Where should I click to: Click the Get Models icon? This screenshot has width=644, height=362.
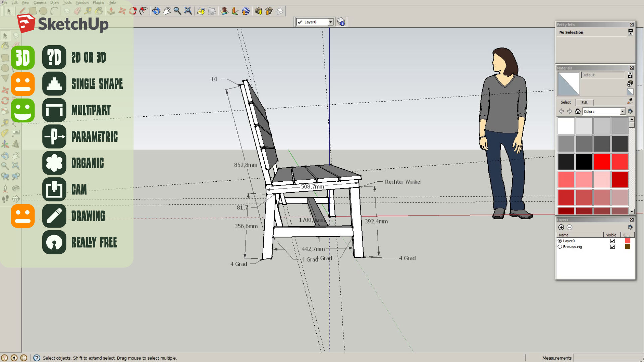coord(258,11)
